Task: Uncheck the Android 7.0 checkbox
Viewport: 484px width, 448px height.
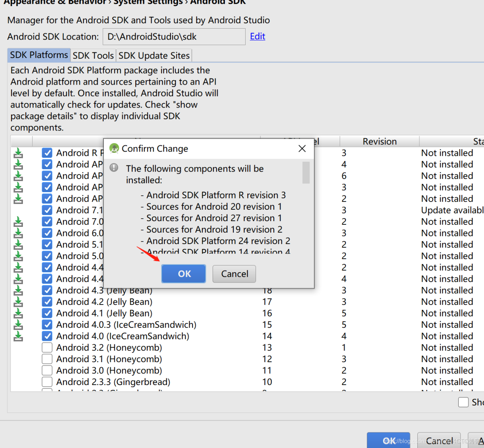Action: pos(47,222)
